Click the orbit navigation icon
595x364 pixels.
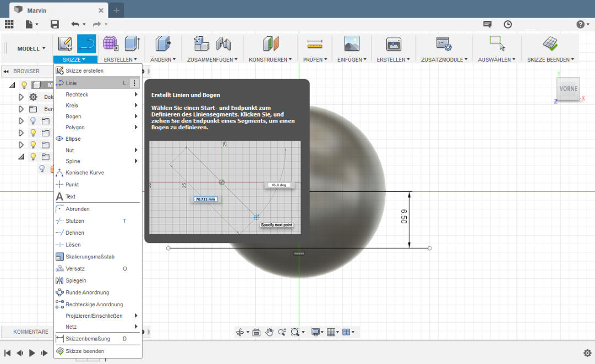pos(240,333)
